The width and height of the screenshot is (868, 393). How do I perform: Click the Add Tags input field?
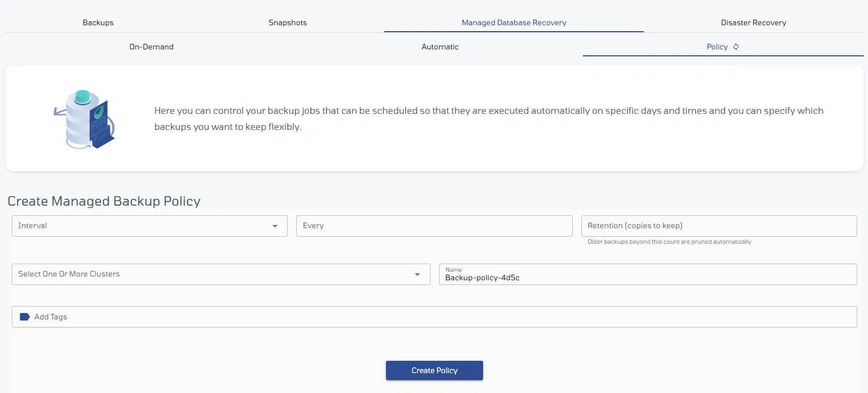pyautogui.click(x=434, y=317)
